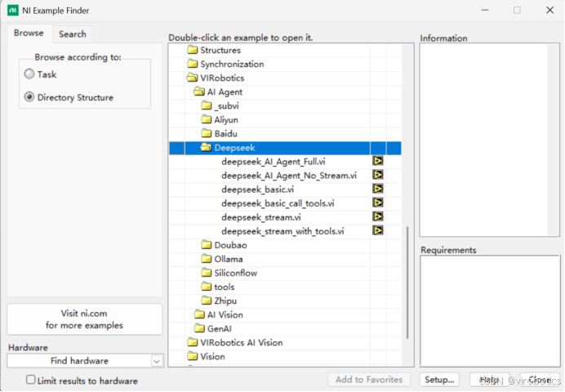Click the Baidu folder icon

point(207,134)
